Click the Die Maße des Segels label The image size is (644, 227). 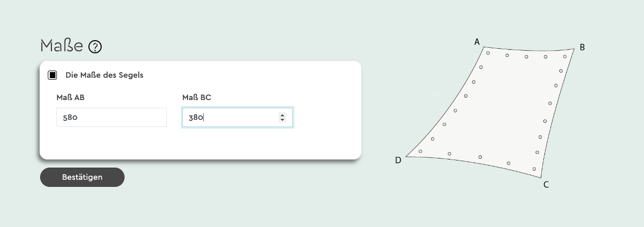[x=104, y=75]
